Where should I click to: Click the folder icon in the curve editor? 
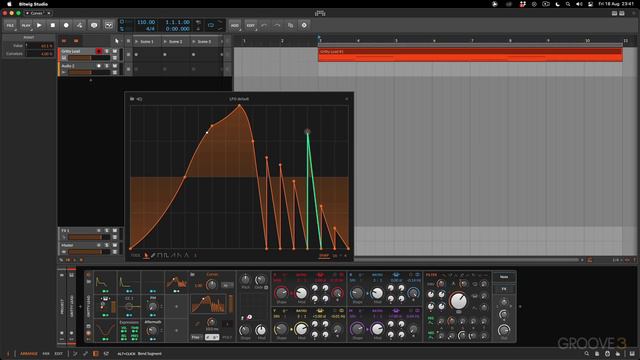(132, 99)
